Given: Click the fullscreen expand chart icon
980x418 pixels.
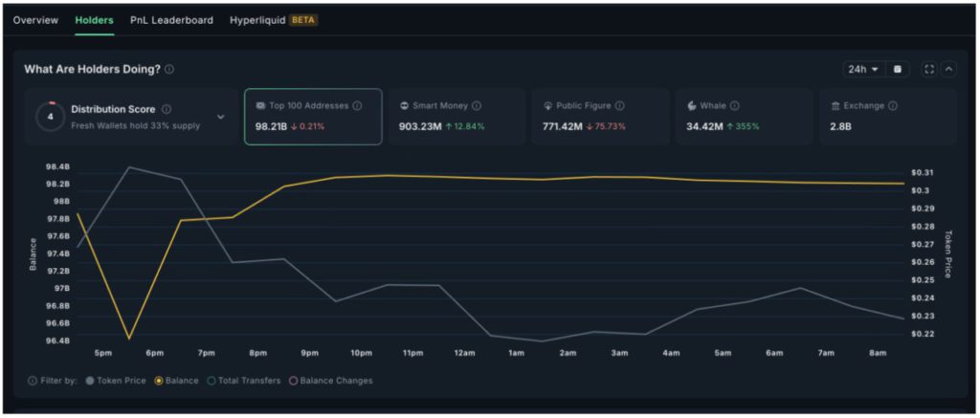Looking at the screenshot, I should [928, 69].
